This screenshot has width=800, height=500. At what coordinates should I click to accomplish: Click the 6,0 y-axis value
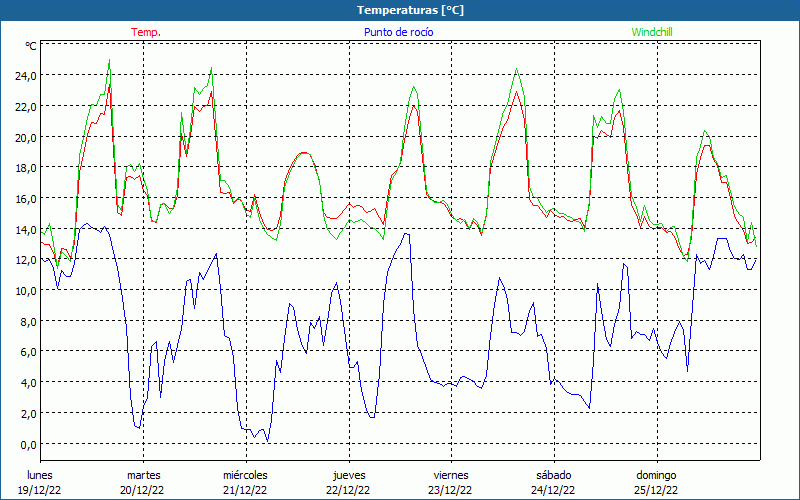(29, 352)
